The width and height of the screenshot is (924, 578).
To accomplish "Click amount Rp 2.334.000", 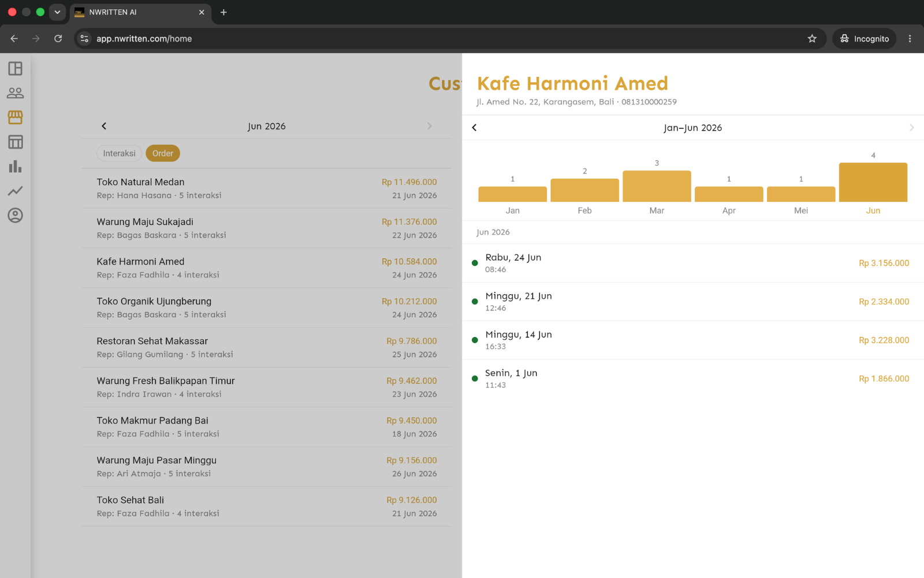I will [x=884, y=302].
